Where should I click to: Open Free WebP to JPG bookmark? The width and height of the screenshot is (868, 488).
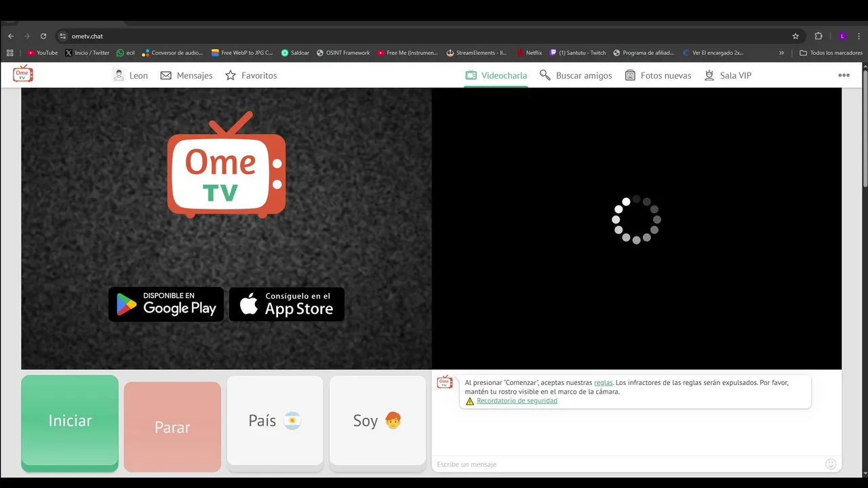pos(242,52)
